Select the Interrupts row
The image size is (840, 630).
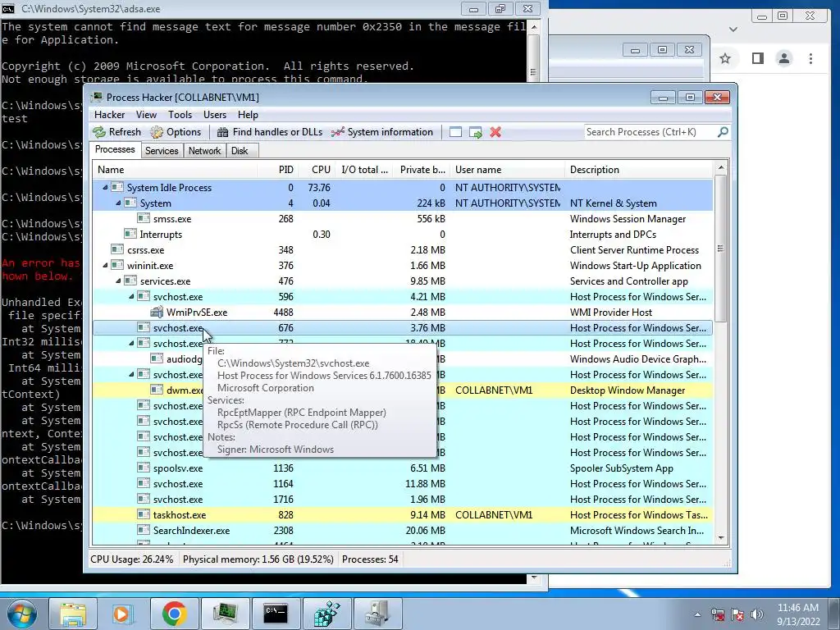pos(403,234)
